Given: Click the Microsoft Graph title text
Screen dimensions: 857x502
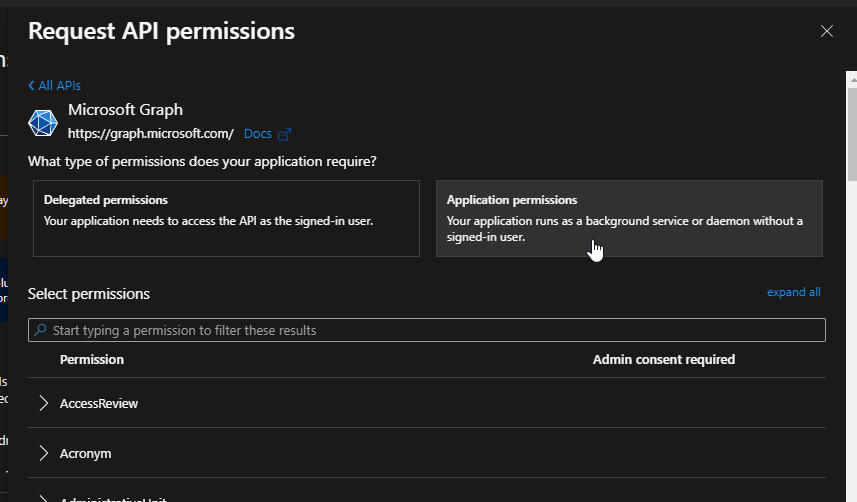Looking at the screenshot, I should (125, 109).
